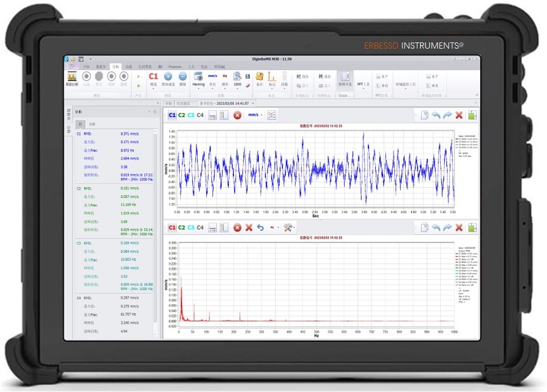Open the Hz unit dropdown in spectrum toolbar
547x392 pixels.
pos(274,227)
